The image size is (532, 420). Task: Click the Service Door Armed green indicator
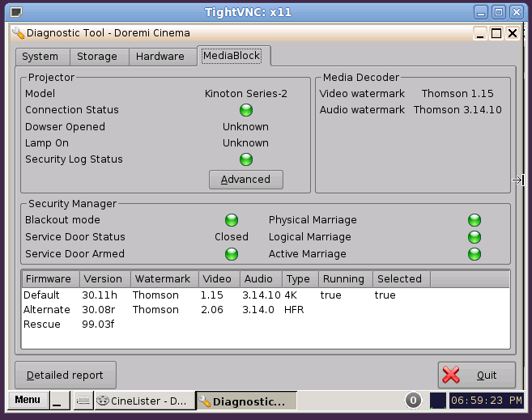coord(232,254)
